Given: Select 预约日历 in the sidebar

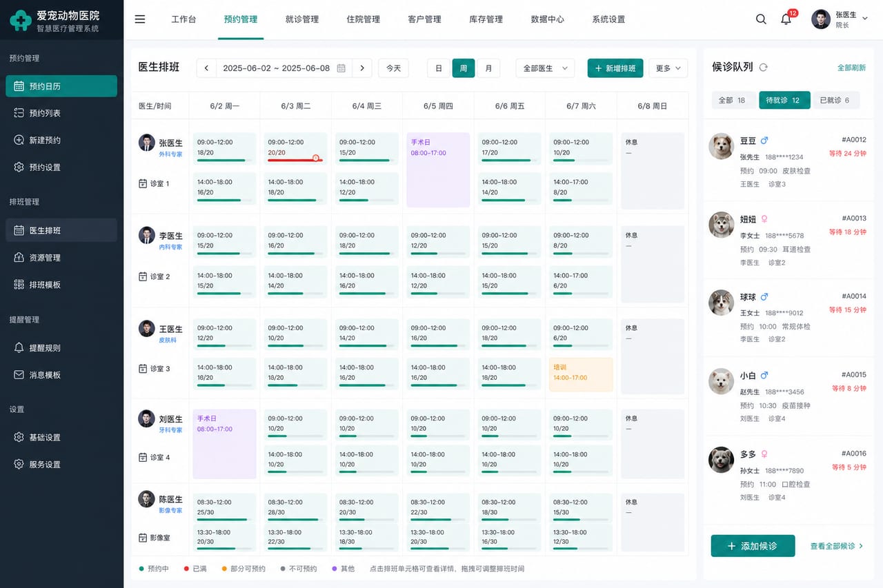Looking at the screenshot, I should click(x=61, y=86).
